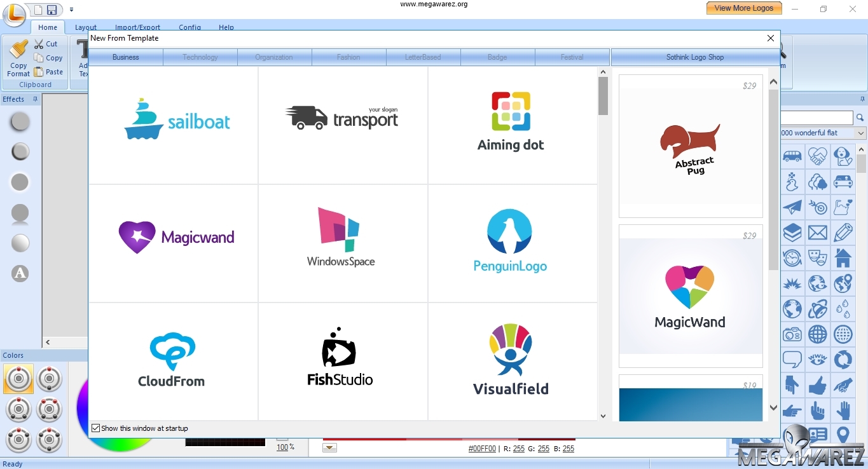Select the paper plane icon

[792, 207]
